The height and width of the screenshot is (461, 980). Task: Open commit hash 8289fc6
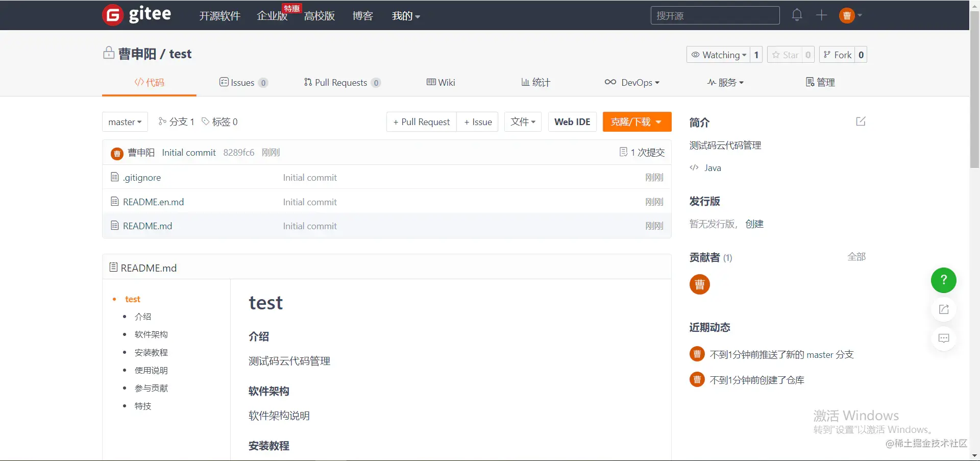click(239, 153)
